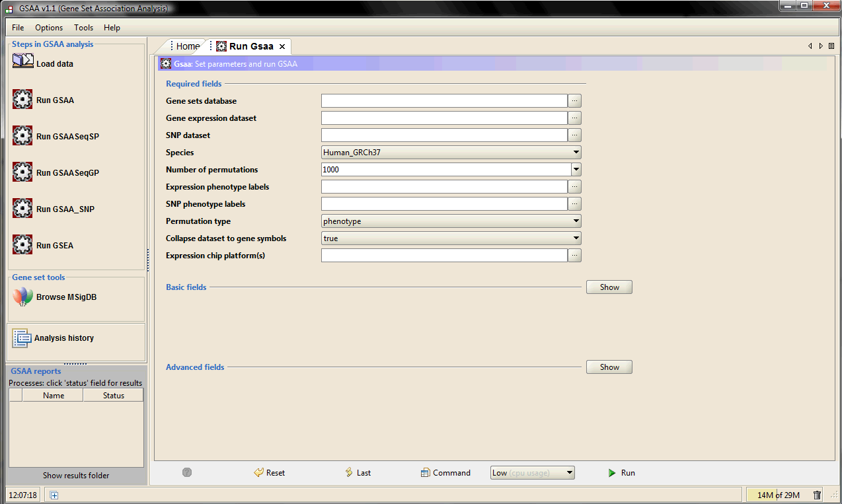Click Last parameters button
Image resolution: width=842 pixels, height=504 pixels.
tap(358, 472)
